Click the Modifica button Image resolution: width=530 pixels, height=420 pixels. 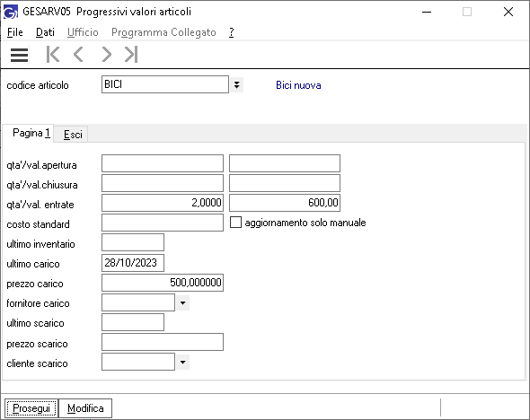(x=85, y=408)
